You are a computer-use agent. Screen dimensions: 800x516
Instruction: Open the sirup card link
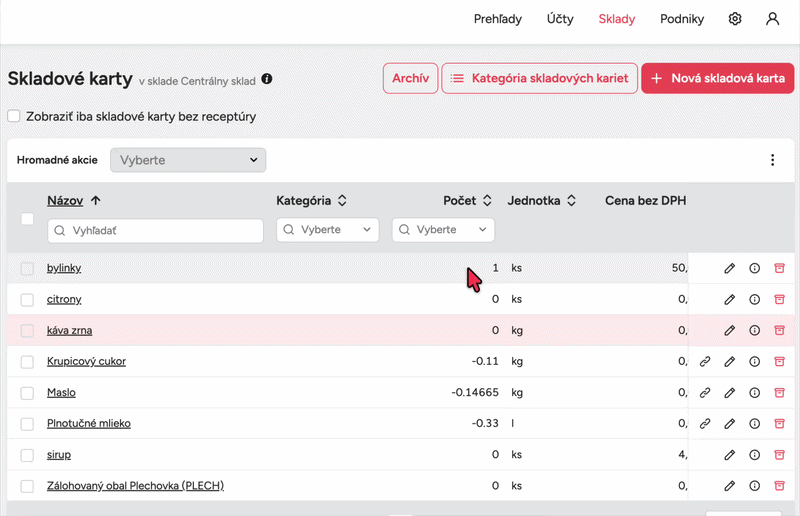tap(59, 455)
